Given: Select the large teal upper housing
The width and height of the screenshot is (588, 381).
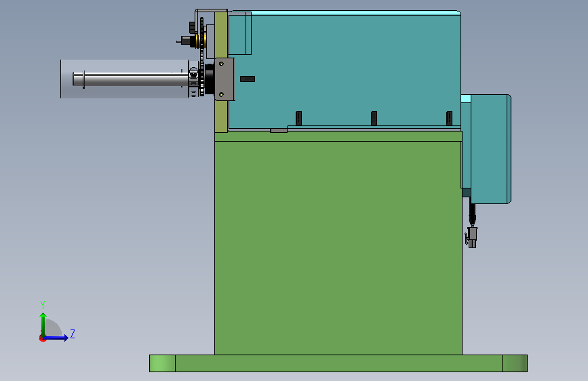Looking at the screenshot, I should (x=345, y=70).
